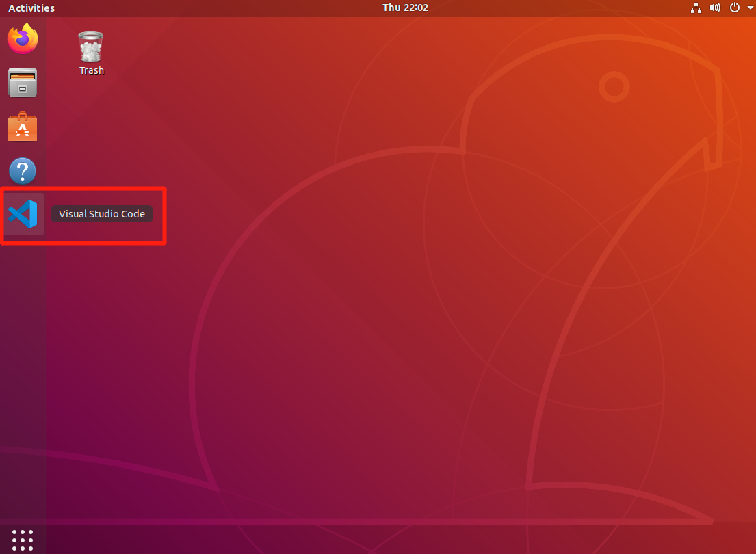Launch Visual Studio Code from the dock
The width and height of the screenshot is (756, 554).
pyautogui.click(x=23, y=214)
